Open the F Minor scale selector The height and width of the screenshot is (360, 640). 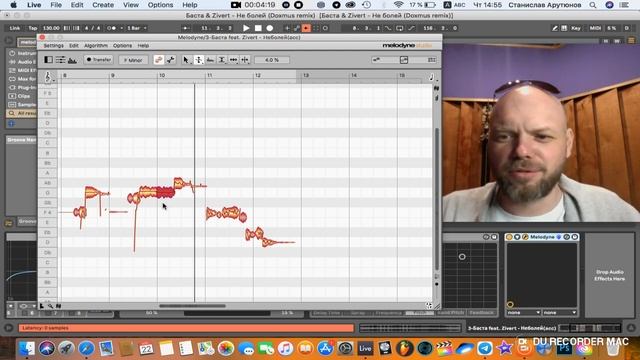point(133,60)
